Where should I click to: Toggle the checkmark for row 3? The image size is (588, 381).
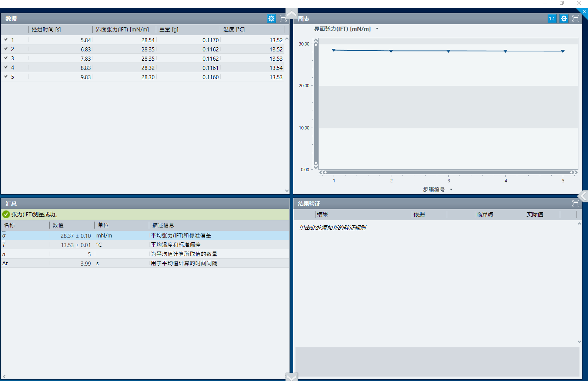pos(6,58)
